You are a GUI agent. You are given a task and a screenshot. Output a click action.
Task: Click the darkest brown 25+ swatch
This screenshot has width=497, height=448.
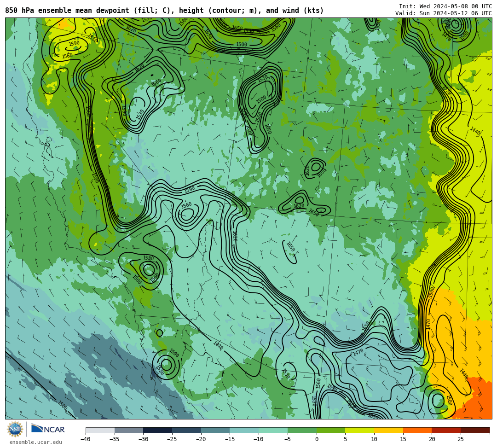point(475,430)
